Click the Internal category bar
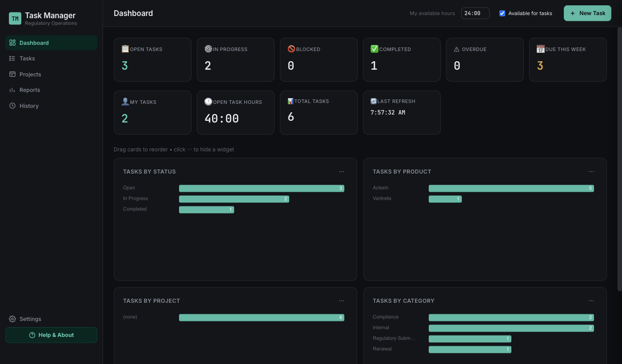Image resolution: width=622 pixels, height=364 pixels. point(511,328)
